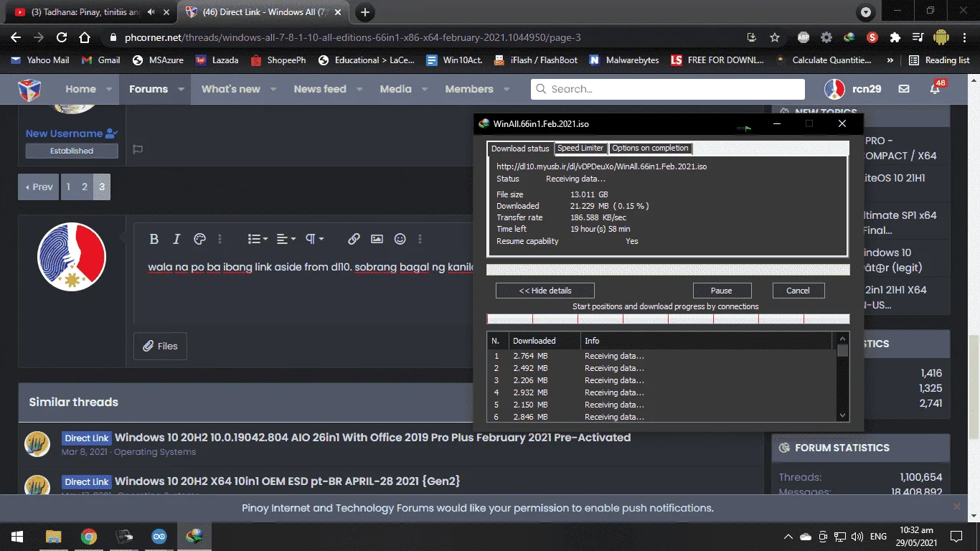Click the Downloaded column header
Screen dimensions: 980x551
coord(545,341)
